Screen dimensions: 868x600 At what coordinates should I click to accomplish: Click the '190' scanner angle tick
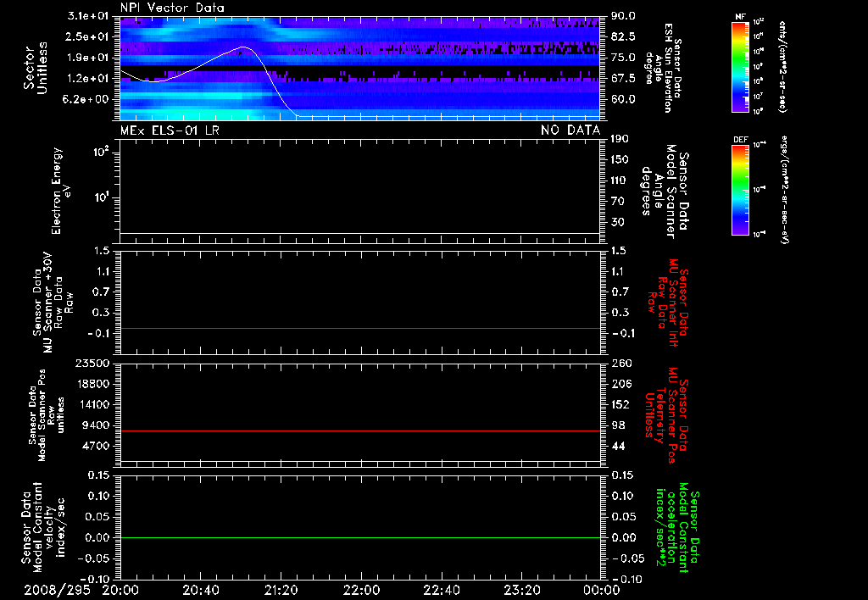point(620,139)
